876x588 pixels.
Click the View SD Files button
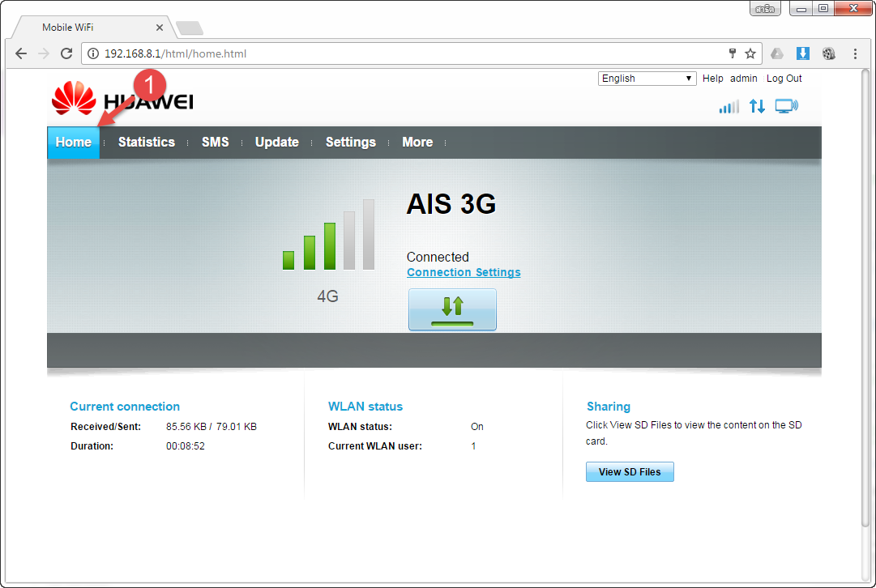coord(630,472)
